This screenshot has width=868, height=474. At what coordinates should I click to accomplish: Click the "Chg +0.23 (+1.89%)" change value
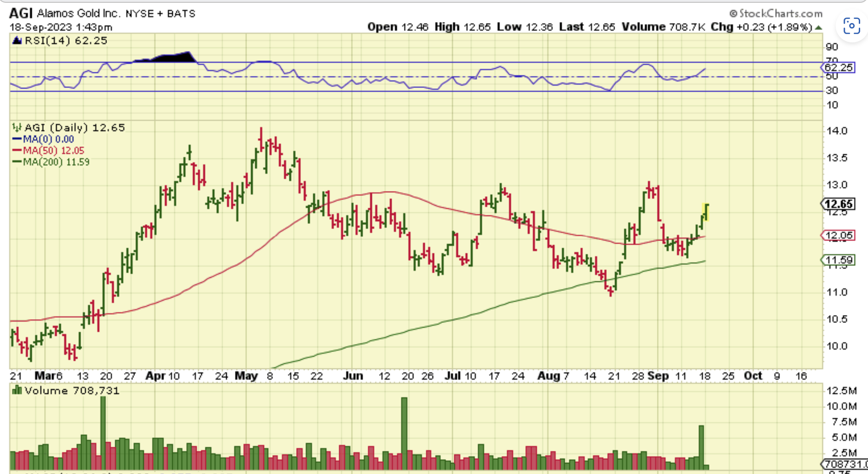coord(762,27)
